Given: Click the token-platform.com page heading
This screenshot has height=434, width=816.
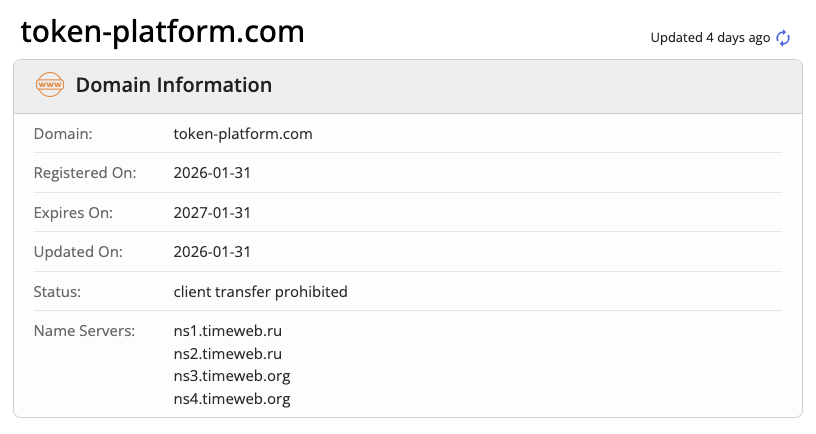Looking at the screenshot, I should click(163, 32).
